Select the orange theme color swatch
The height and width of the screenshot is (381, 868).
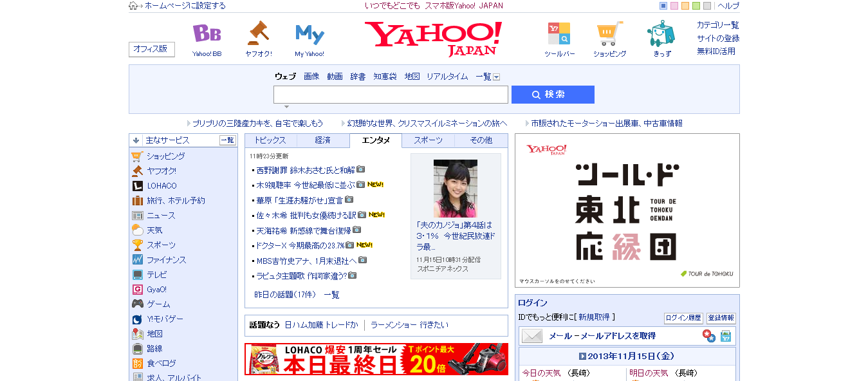click(685, 6)
